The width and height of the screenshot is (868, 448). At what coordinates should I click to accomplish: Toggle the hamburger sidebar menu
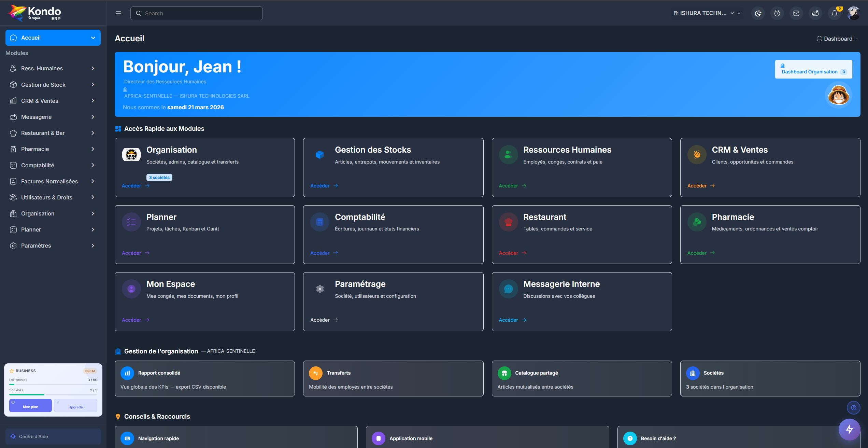(118, 13)
